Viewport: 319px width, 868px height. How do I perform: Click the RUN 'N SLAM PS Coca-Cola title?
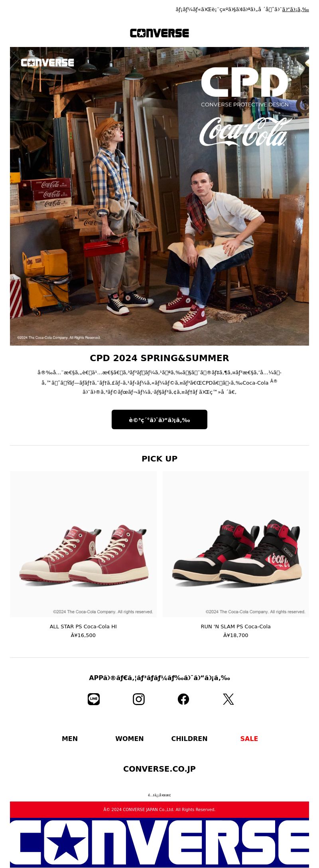pyautogui.click(x=236, y=626)
